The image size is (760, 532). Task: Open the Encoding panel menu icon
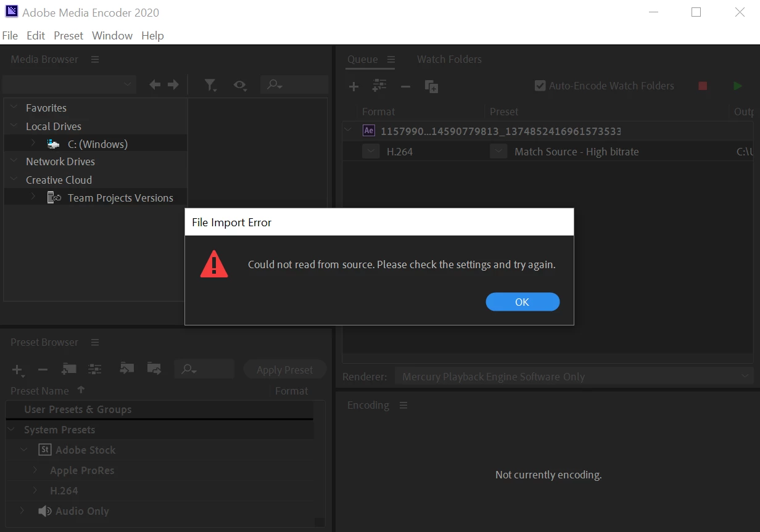click(x=403, y=405)
